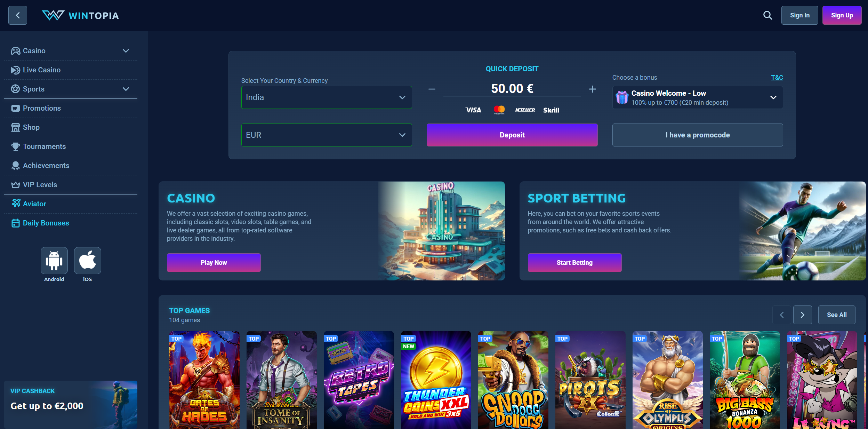This screenshot has width=868, height=429.
Task: Click the Visa payment icon
Action: pyautogui.click(x=473, y=110)
